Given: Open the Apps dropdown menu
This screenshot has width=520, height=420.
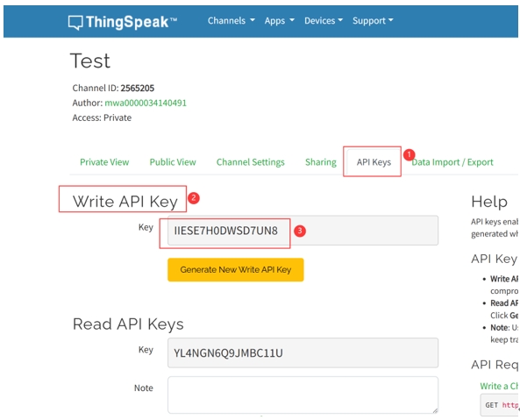Looking at the screenshot, I should 279,20.
